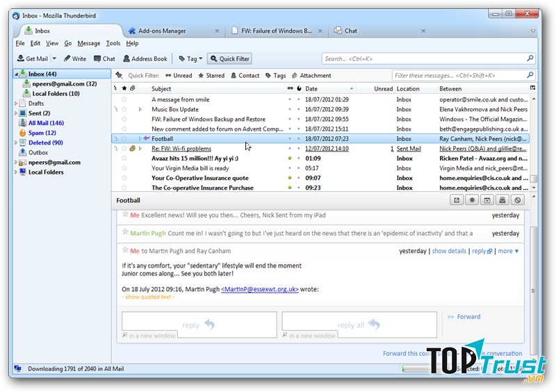The width and height of the screenshot is (556, 392).
Task: Star the 'Your Virgin Media bill' email
Action: (124, 168)
